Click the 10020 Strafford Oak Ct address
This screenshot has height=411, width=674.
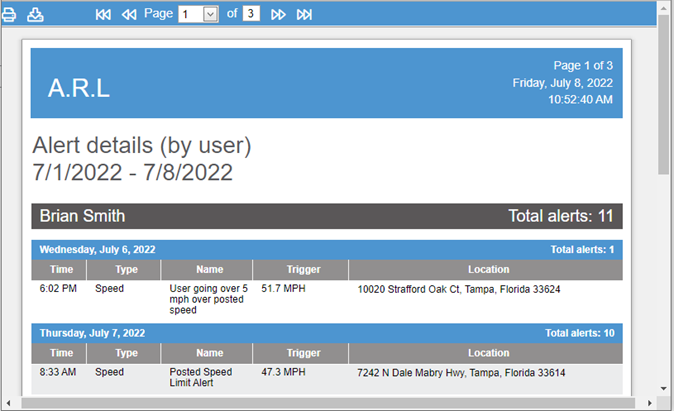click(458, 290)
